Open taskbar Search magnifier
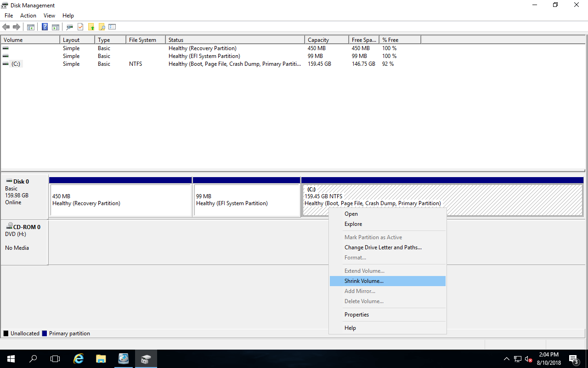The image size is (588, 368). pyautogui.click(x=33, y=359)
